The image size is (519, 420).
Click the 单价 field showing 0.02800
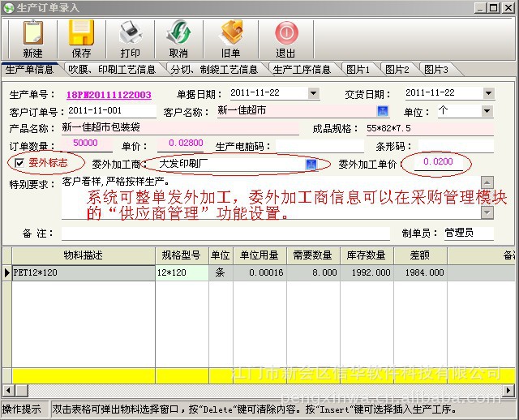(180, 144)
